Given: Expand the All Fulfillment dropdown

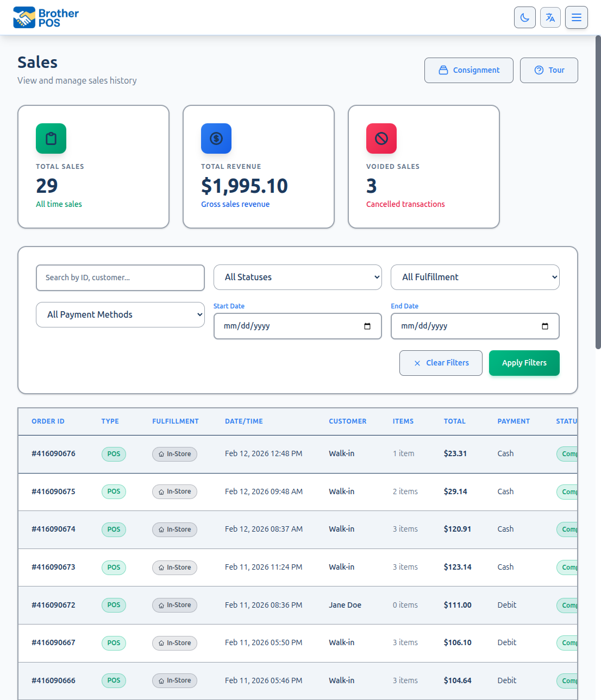Looking at the screenshot, I should (475, 277).
